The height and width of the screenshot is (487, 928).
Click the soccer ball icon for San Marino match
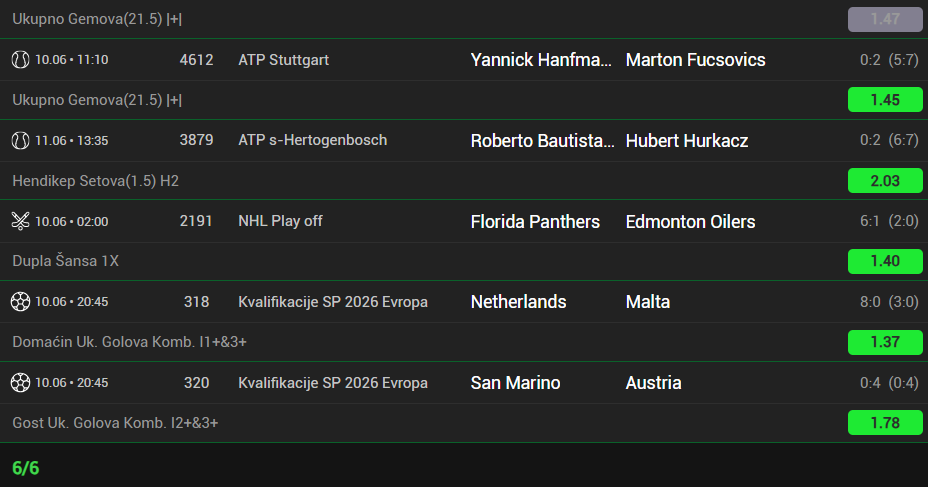click(20, 383)
